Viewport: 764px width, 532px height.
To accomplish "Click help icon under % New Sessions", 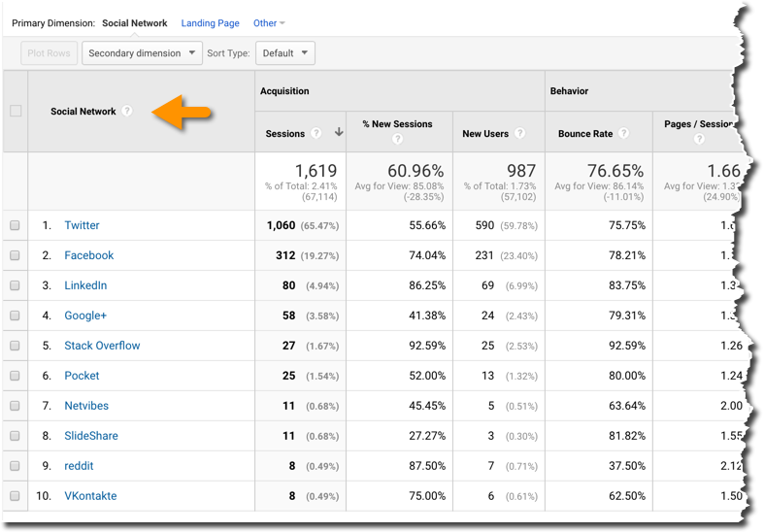I will [x=397, y=140].
